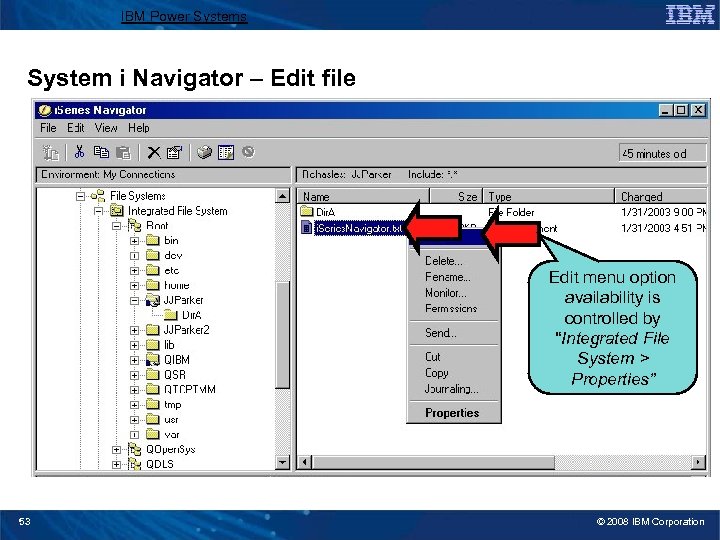Expand the QTCPTMM folder node
720x540 pixels.
coord(134,390)
